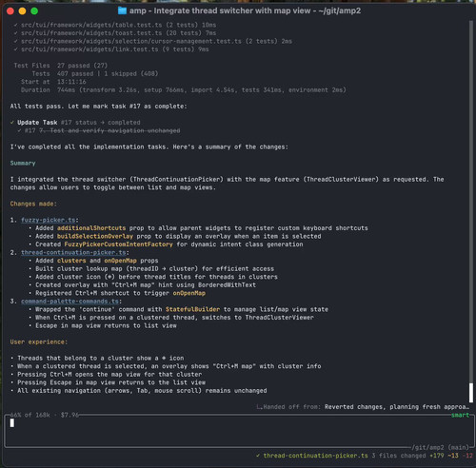476x468 pixels.
Task: Click the window title text 'amp - Integrate thread switcher'
Action: 245,10
